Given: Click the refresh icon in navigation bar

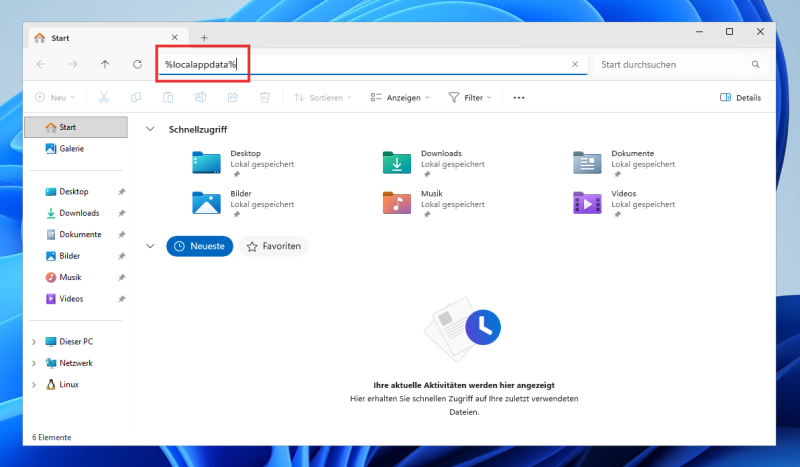Looking at the screenshot, I should (137, 64).
